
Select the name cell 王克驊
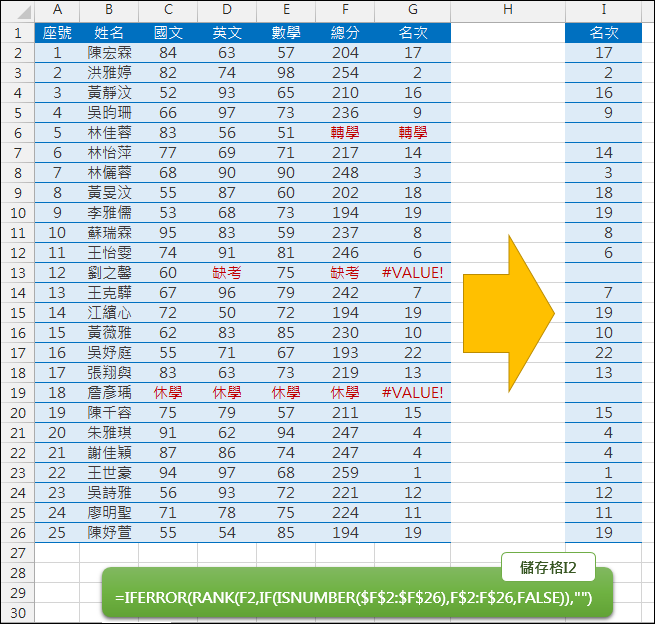pyautogui.click(x=109, y=293)
